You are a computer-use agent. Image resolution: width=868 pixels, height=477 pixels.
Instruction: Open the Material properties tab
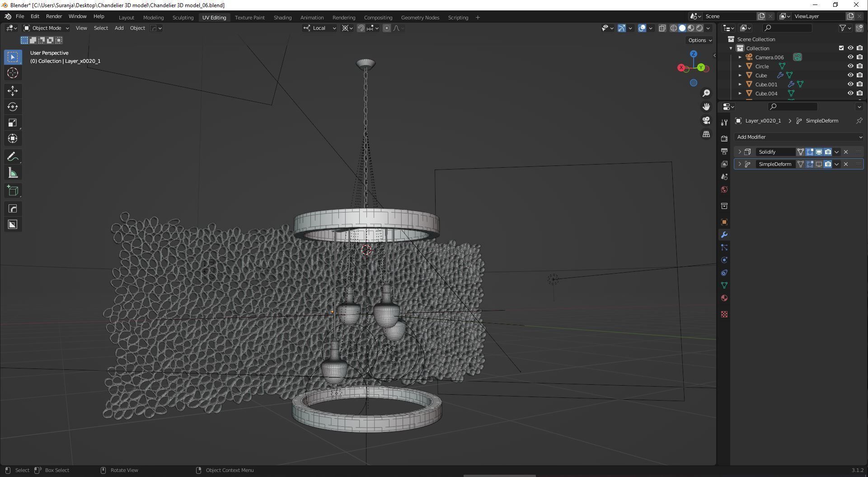[724, 298]
